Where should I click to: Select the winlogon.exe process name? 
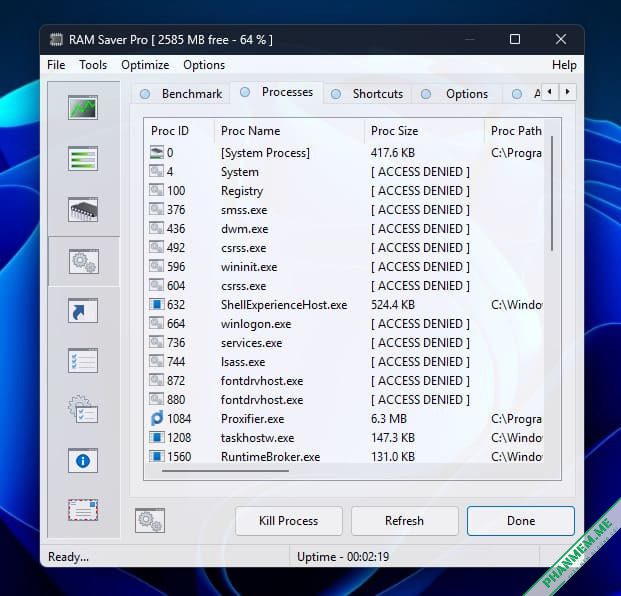(x=256, y=324)
